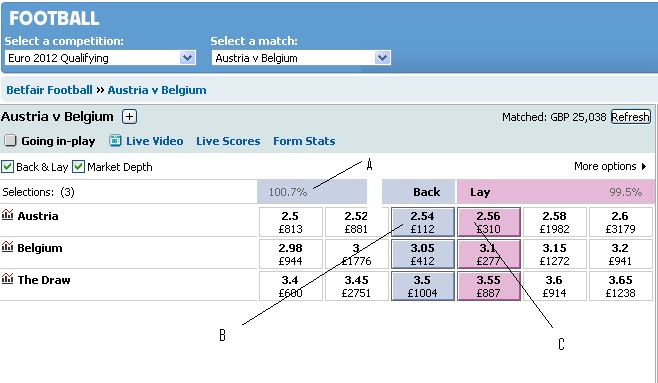The height and width of the screenshot is (383, 658).
Task: Open The Draw price chart icon
Action: 7,279
